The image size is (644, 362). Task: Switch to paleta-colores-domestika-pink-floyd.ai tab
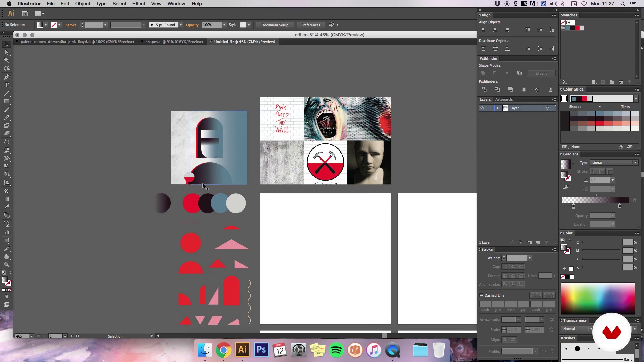[77, 42]
